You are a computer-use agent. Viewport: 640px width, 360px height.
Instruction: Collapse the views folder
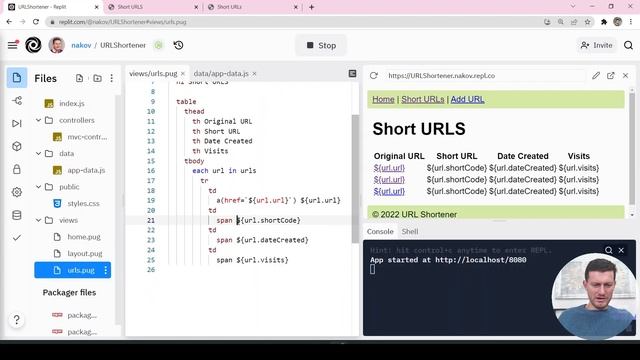click(x=39, y=220)
